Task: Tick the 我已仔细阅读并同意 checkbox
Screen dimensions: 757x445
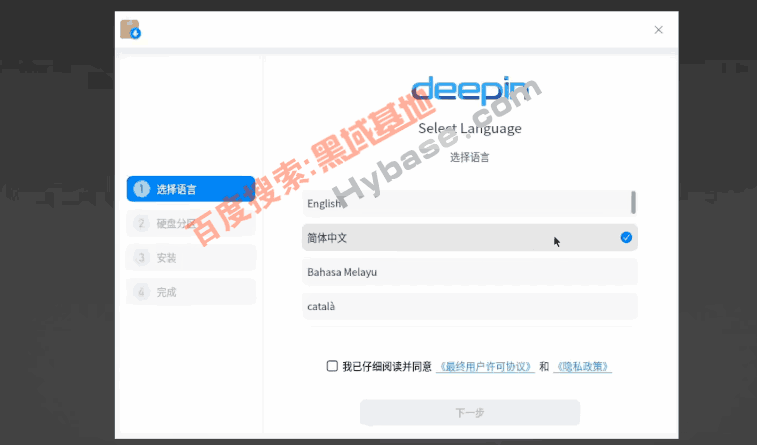Action: click(x=332, y=366)
